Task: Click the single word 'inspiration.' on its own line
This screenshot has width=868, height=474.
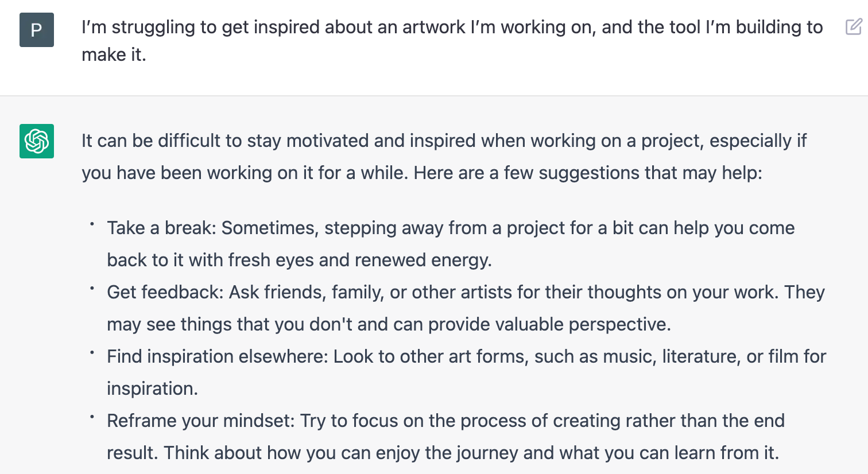Action: click(x=152, y=388)
